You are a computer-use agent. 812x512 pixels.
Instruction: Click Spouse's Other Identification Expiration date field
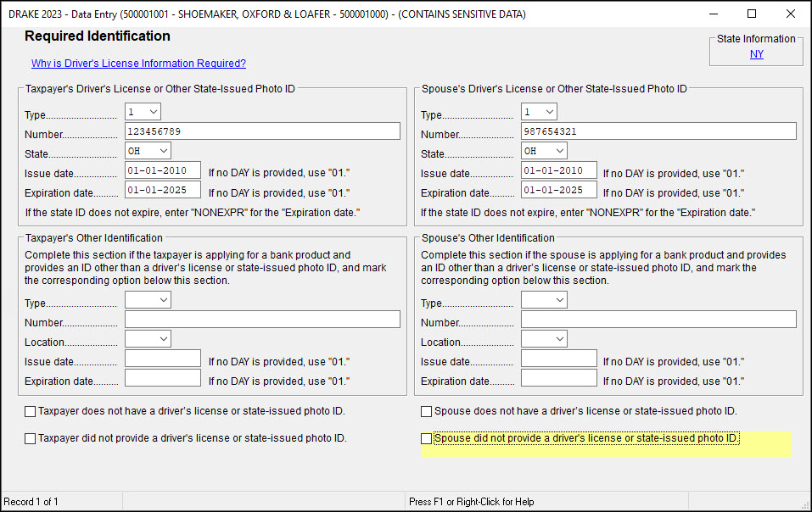tap(559, 378)
